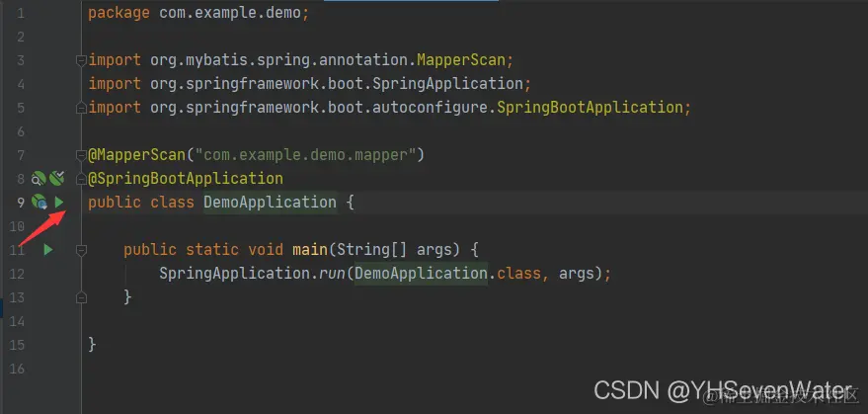Click 'SpringApplication' in the line 4 import
The height and width of the screenshot is (414, 868).
(448, 84)
